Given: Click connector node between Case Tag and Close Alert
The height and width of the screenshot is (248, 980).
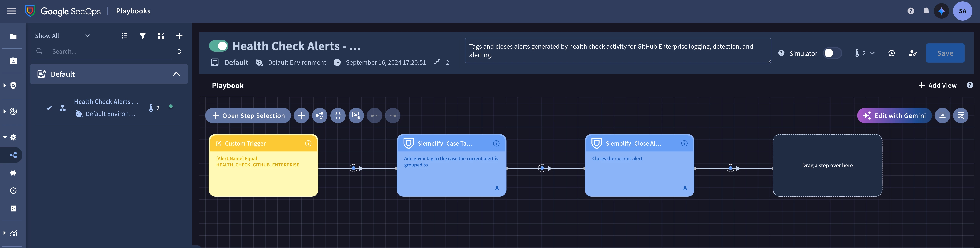Looking at the screenshot, I should 542,168.
